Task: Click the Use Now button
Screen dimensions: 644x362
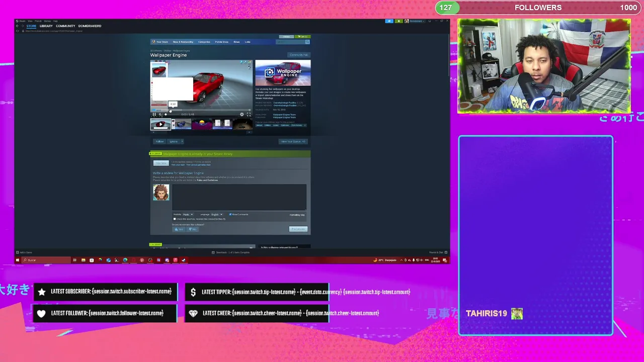Action: (161, 163)
